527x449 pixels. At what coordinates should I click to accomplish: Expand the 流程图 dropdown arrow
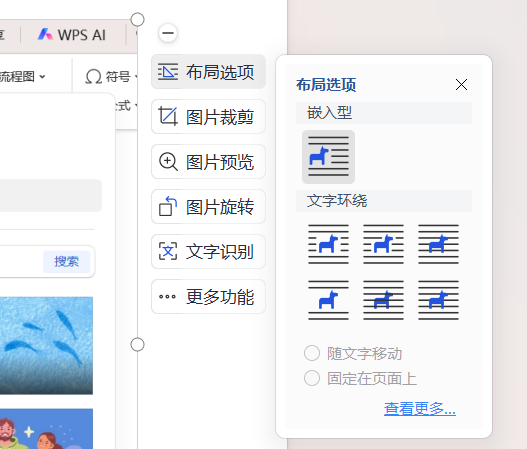pos(42,77)
